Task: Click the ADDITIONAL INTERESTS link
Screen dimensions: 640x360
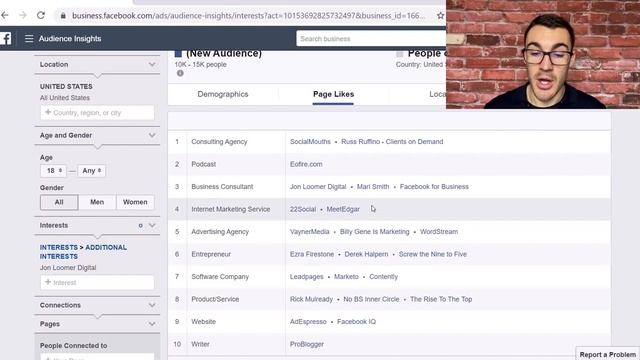Action: click(83, 252)
